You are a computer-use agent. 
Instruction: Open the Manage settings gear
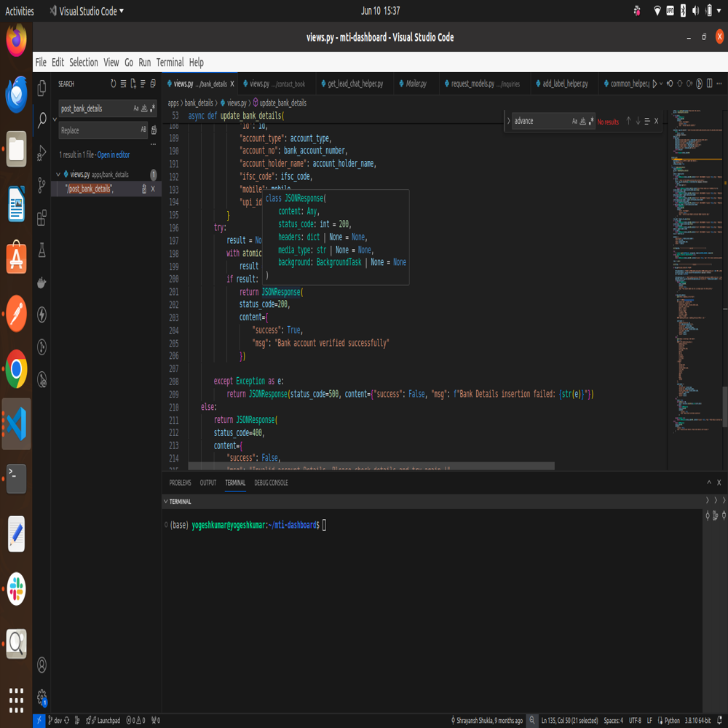[x=41, y=697]
